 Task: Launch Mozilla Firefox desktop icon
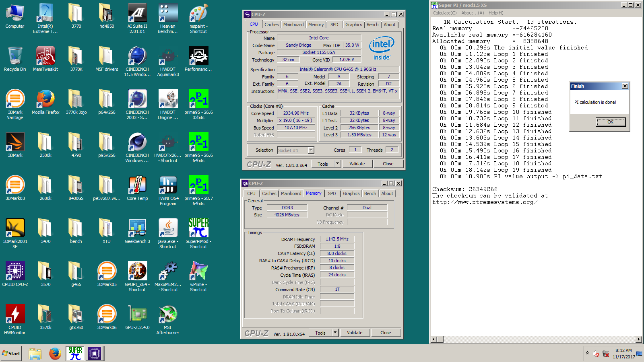click(x=45, y=102)
